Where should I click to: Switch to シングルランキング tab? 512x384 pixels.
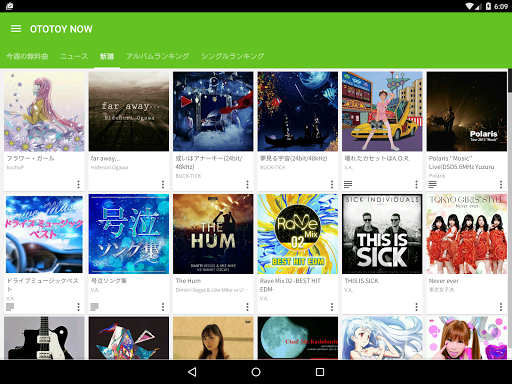(232, 56)
